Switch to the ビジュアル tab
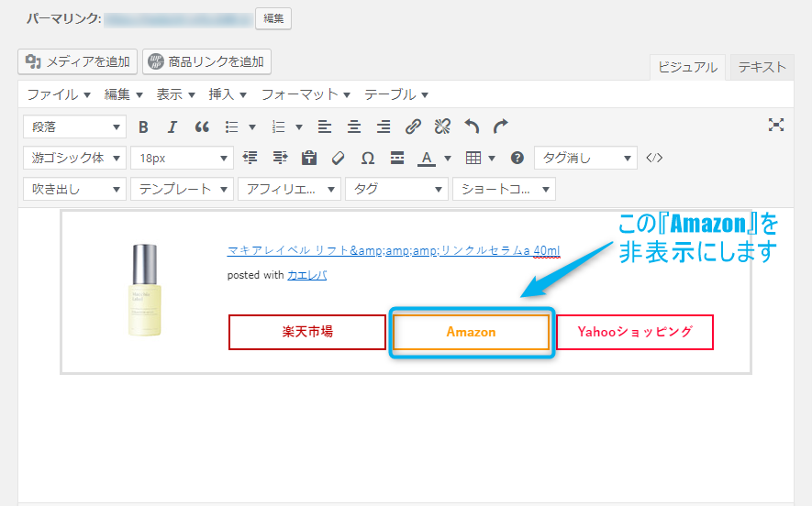 [687, 67]
